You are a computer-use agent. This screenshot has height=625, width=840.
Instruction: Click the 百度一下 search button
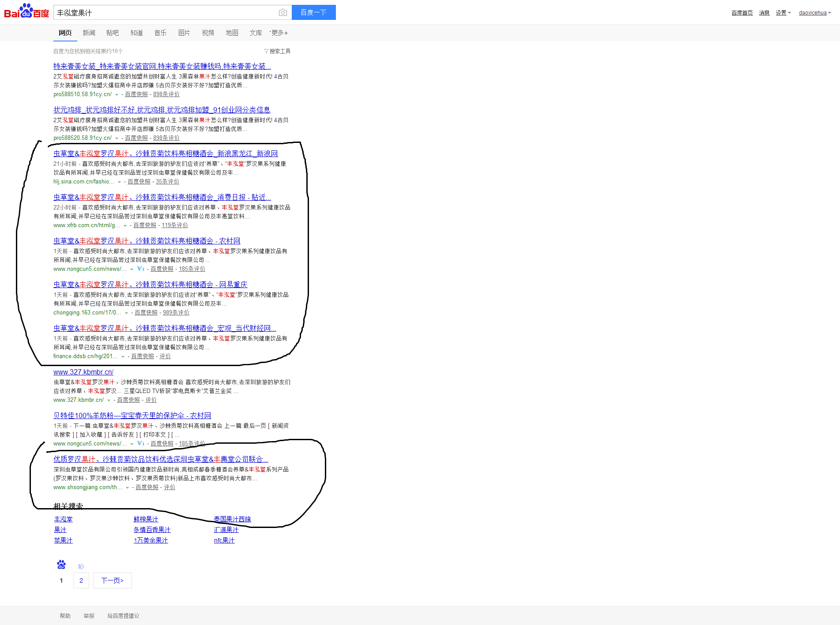pos(314,12)
